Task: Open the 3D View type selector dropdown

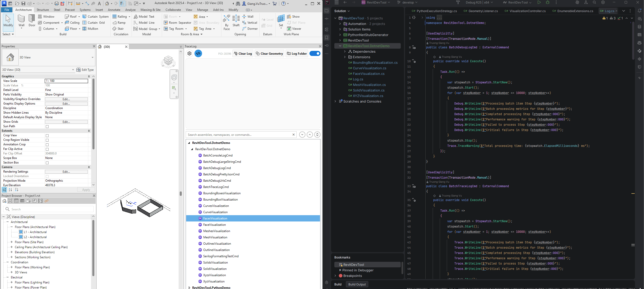Action: (93, 57)
